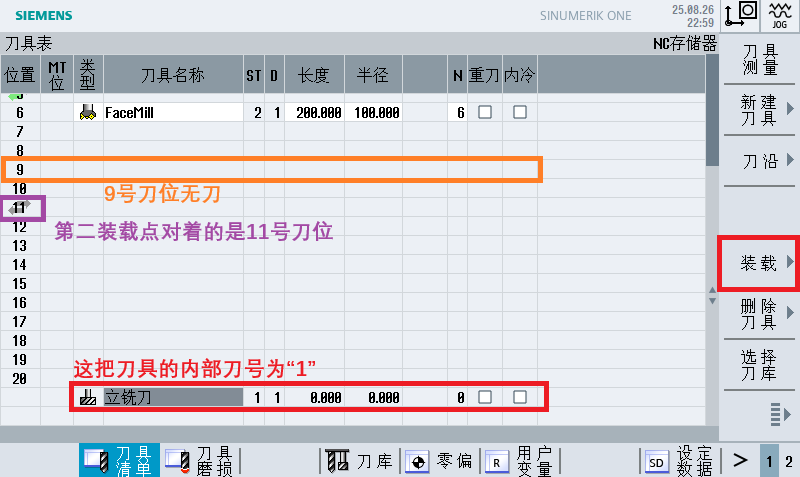The height and width of the screenshot is (477, 800).
Task: Click the FaceMill tool type icon
Action: (x=88, y=112)
